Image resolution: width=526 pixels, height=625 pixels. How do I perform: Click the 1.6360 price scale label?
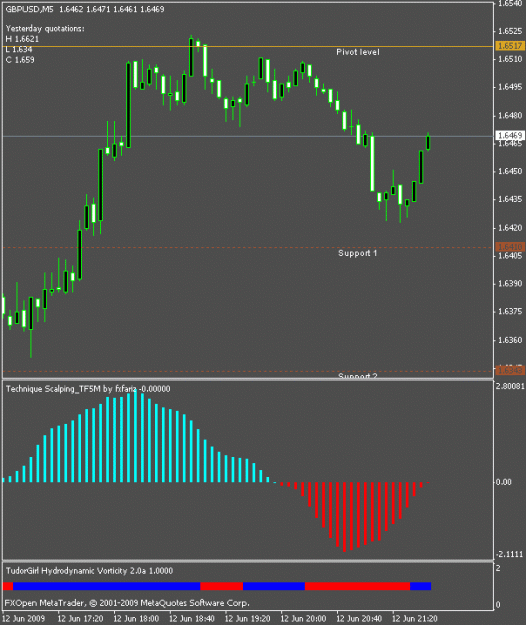coord(510,340)
